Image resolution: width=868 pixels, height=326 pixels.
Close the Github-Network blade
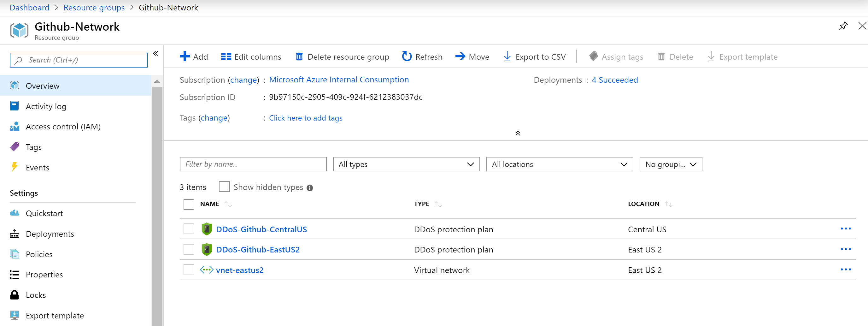coord(862,26)
